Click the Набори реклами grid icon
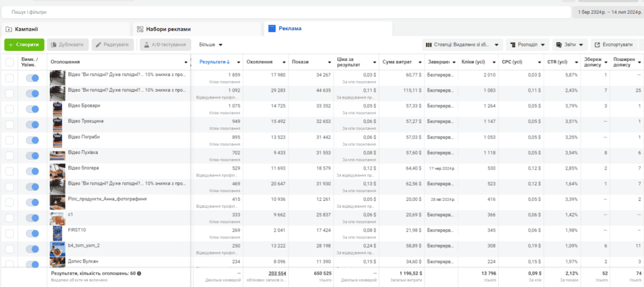The image size is (644, 287). 140,29
